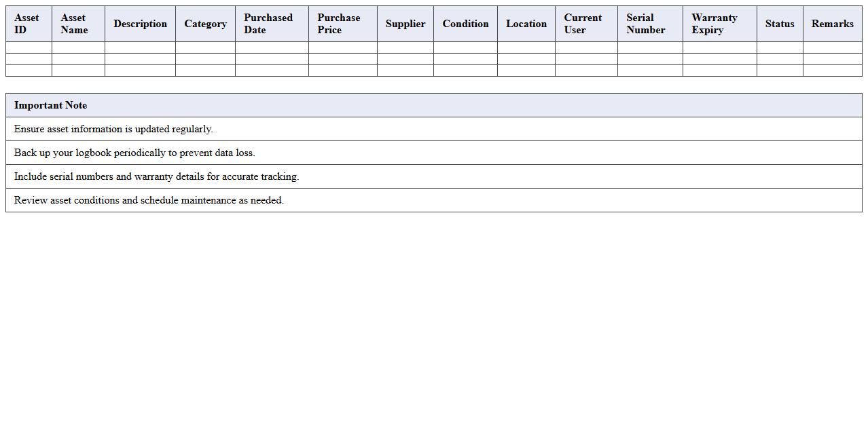Click the Status column header
This screenshot has height=441, width=868.
779,24
